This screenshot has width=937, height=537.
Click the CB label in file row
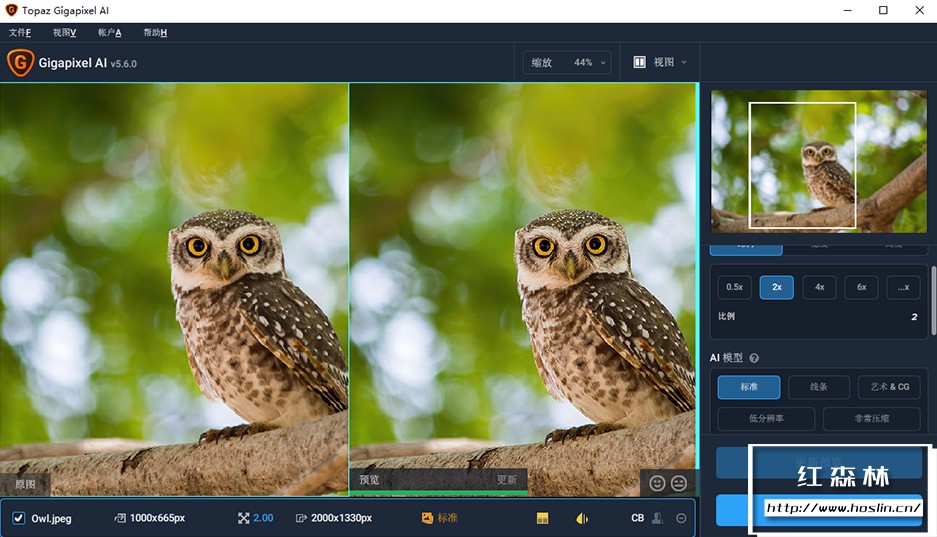638,518
